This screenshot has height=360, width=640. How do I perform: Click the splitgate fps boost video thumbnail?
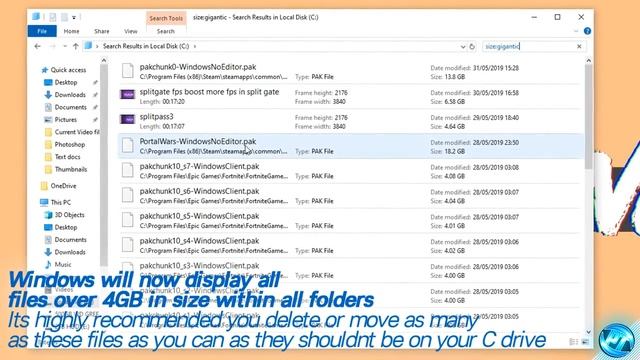[127, 95]
